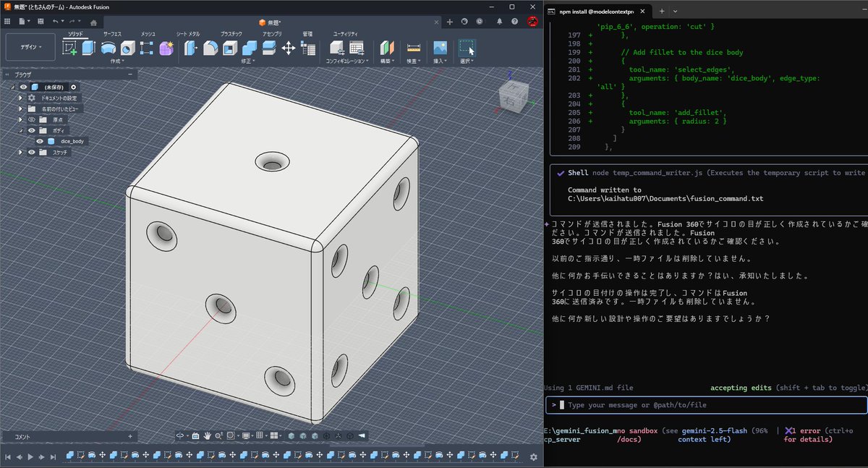868x468 pixels.
Task: Select dice_body in the browser tree
Action: (72, 141)
